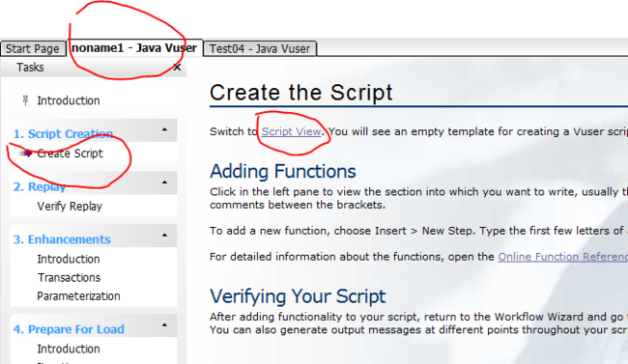The height and width of the screenshot is (364, 628).
Task: Click the Verifying Your Script heading
Action: coord(298,296)
